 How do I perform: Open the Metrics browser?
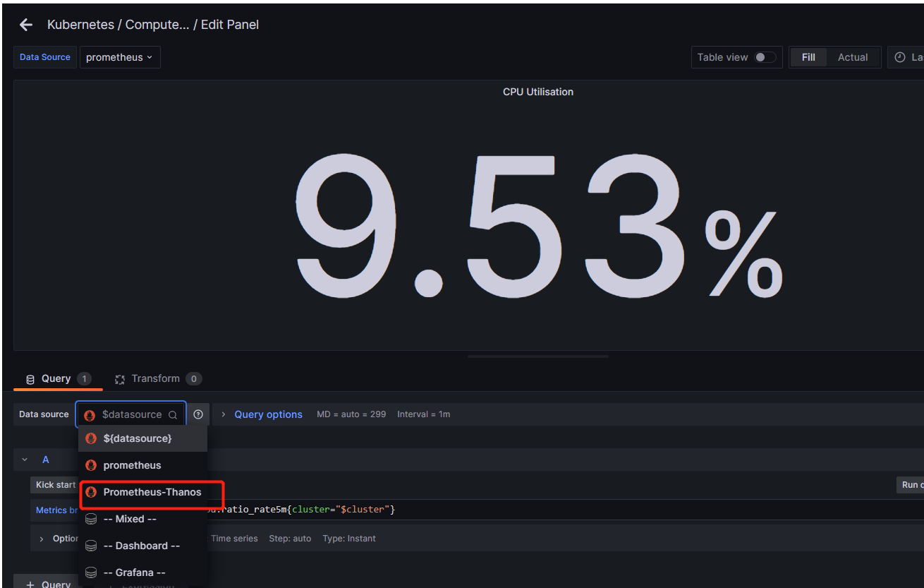coord(57,510)
